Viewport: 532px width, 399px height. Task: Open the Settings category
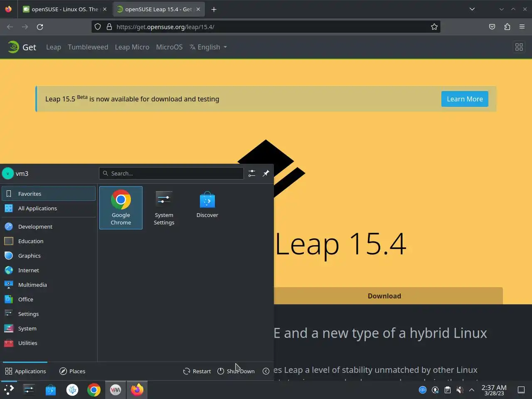tap(49, 314)
